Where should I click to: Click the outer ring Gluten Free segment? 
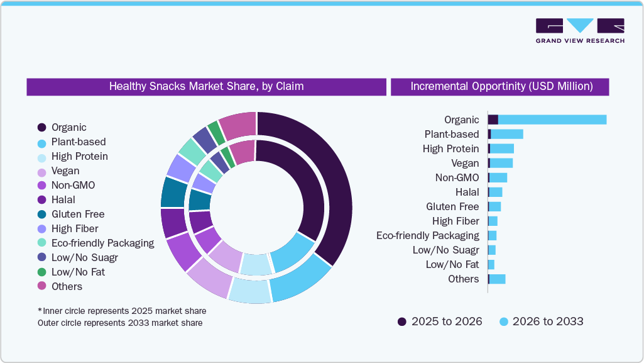click(174, 193)
